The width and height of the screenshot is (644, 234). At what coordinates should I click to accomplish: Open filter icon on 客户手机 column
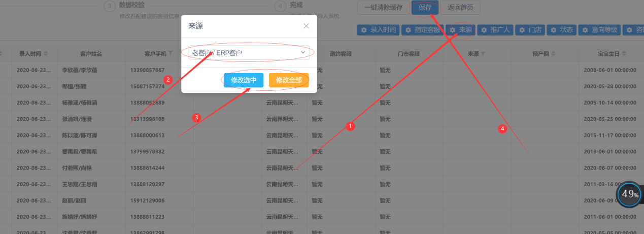pyautogui.click(x=171, y=54)
